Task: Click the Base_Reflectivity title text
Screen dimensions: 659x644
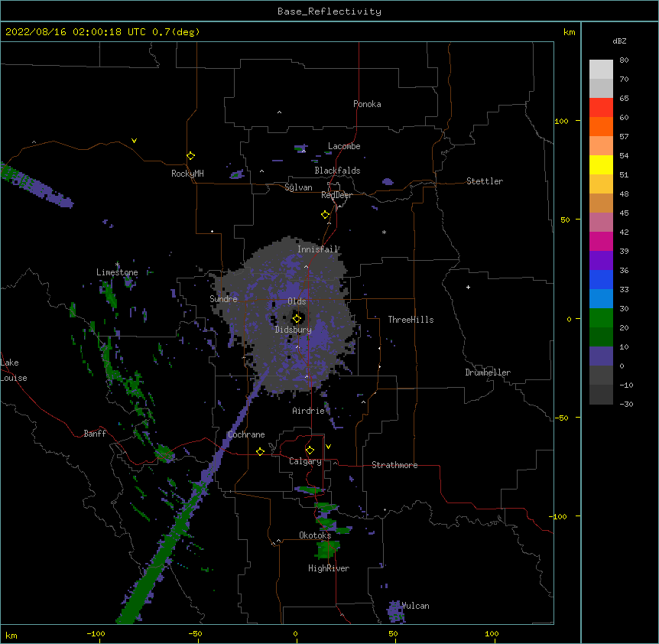Action: 329,11
